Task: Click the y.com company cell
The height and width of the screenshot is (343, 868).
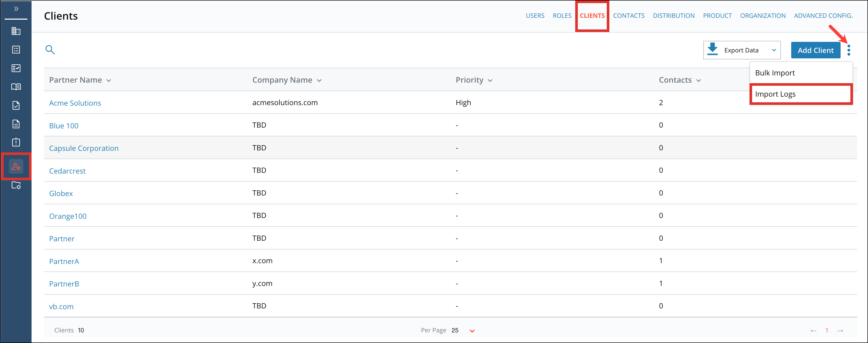Action: tap(262, 283)
